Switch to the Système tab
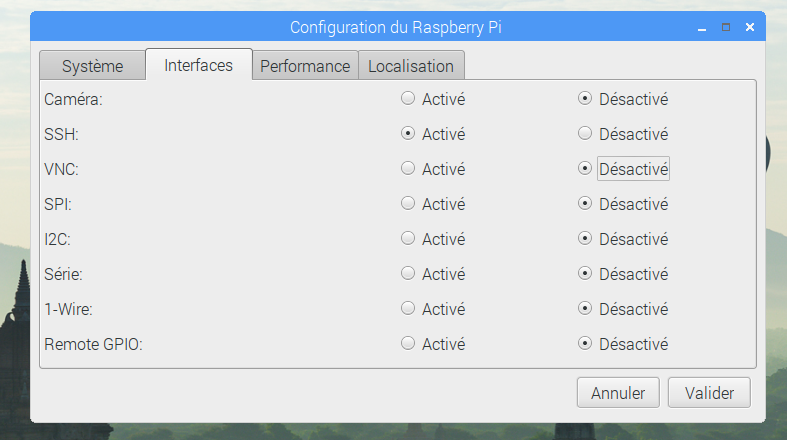This screenshot has width=787, height=440. click(x=92, y=66)
